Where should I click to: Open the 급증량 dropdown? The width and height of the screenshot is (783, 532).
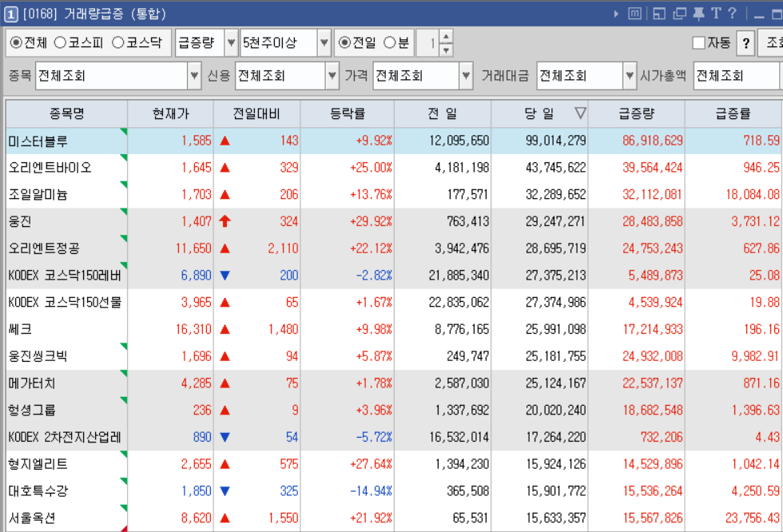click(x=231, y=43)
